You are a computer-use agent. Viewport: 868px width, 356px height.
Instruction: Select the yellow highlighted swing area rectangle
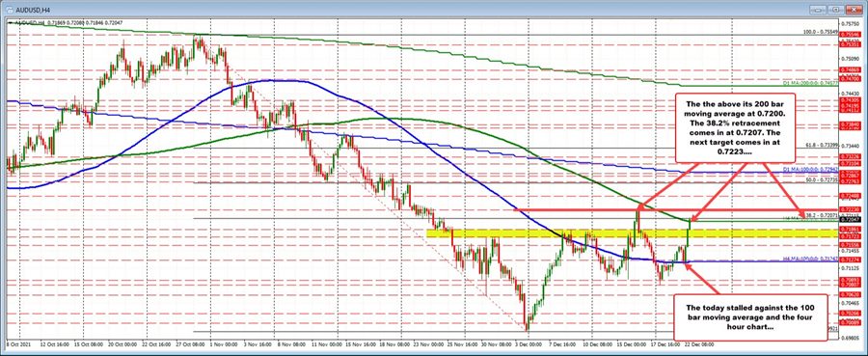[632, 233]
